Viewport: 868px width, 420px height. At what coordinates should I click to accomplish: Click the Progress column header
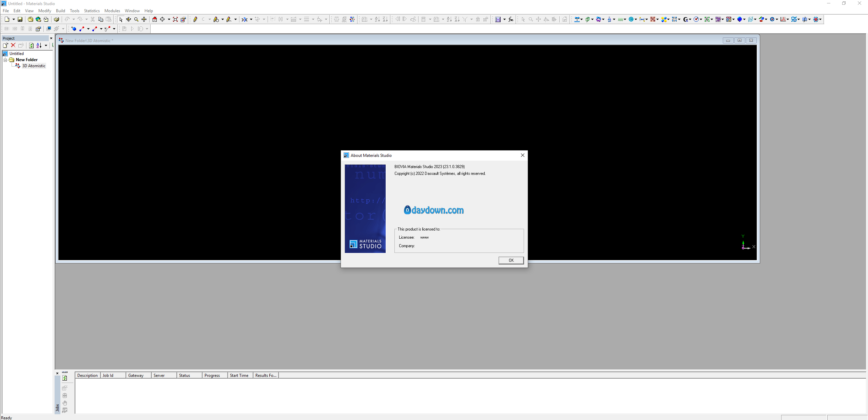[x=215, y=375]
